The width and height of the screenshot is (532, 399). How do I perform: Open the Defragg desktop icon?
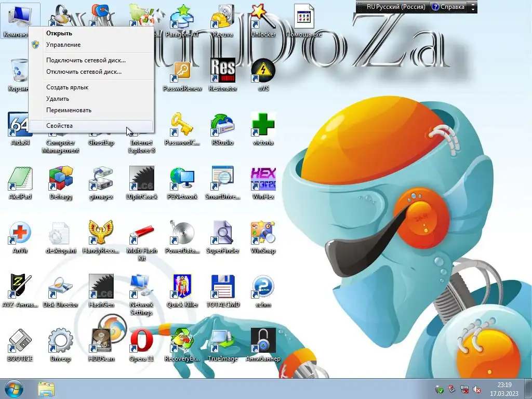60,183
